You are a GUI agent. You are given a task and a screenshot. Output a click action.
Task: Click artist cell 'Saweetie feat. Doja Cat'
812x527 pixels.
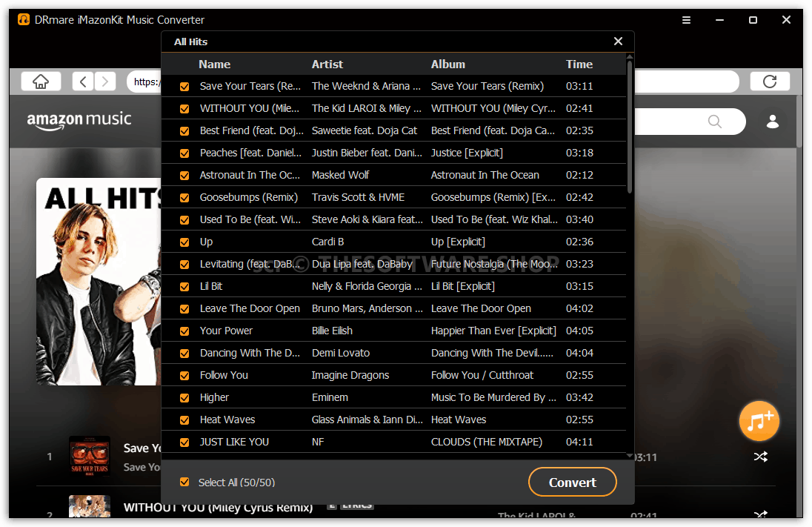[364, 130]
